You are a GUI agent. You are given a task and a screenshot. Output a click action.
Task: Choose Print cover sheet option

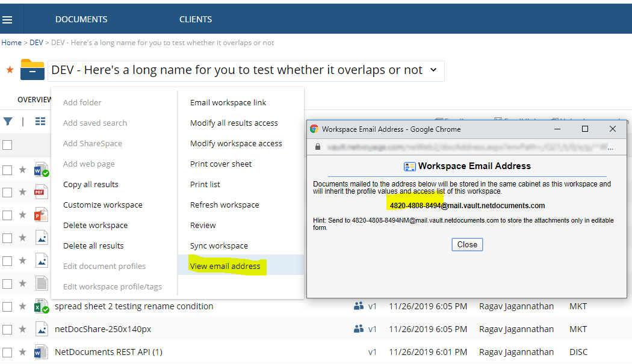pyautogui.click(x=221, y=164)
